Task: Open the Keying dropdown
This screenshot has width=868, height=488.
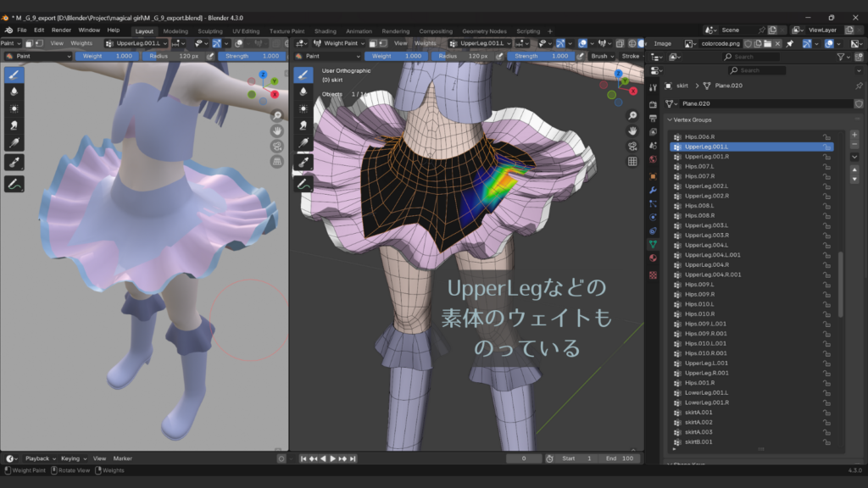Action: point(73,458)
